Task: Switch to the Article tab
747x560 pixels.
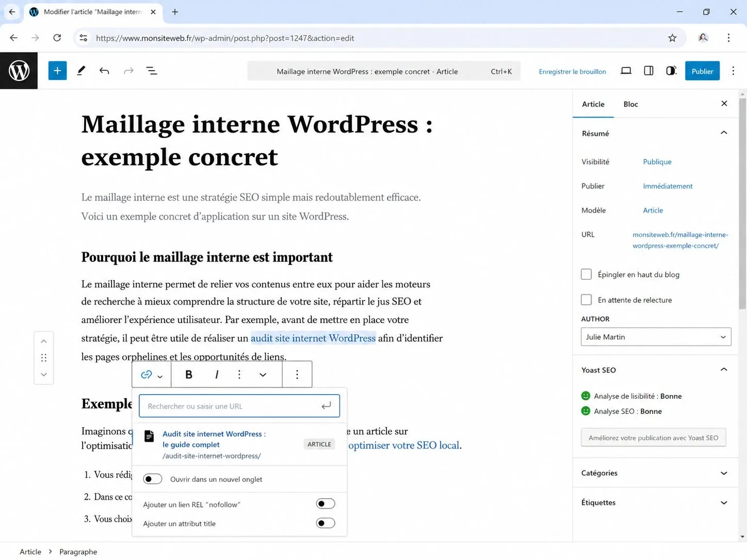Action: click(593, 104)
